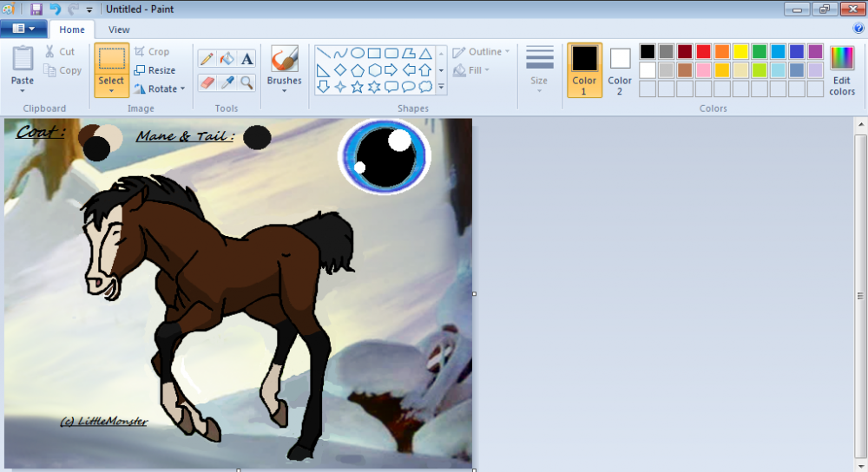
Task: Select the Rectangle shape
Action: click(374, 54)
